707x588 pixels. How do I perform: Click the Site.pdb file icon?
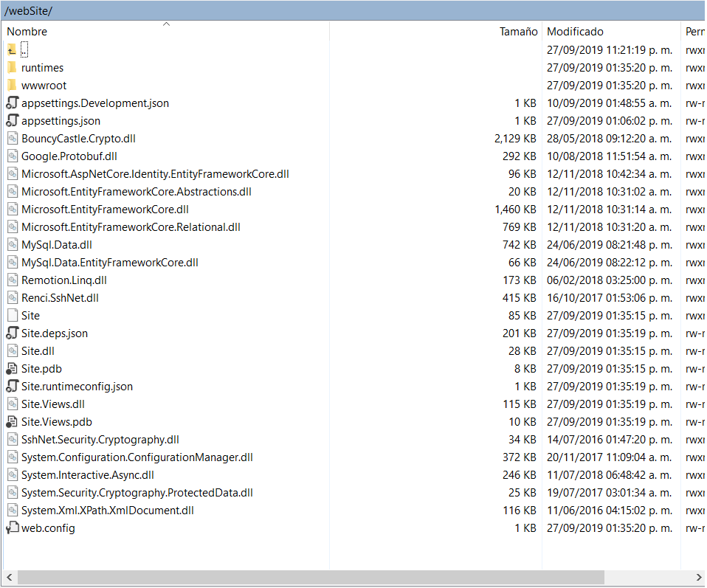12,369
